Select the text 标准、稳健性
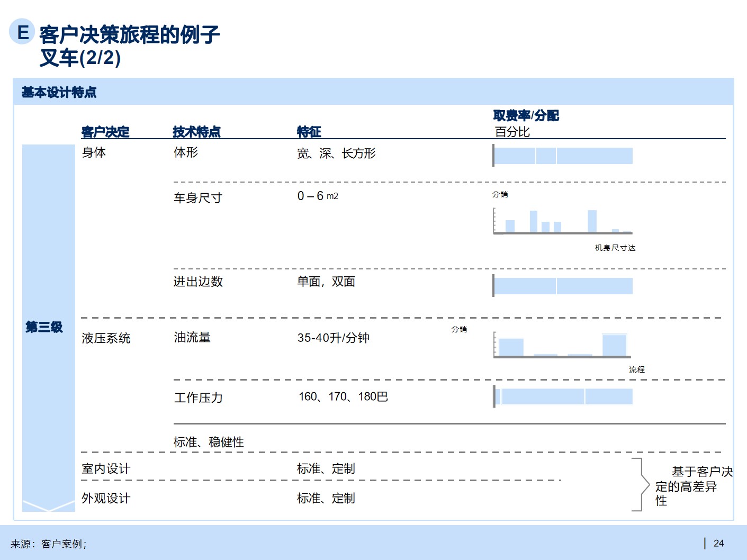The height and width of the screenshot is (560, 747). coord(209,442)
